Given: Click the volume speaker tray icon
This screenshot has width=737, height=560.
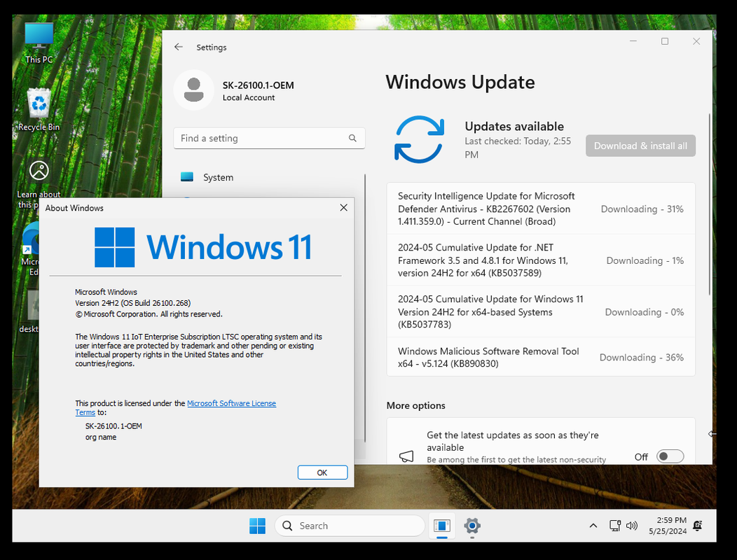Looking at the screenshot, I should click(632, 526).
